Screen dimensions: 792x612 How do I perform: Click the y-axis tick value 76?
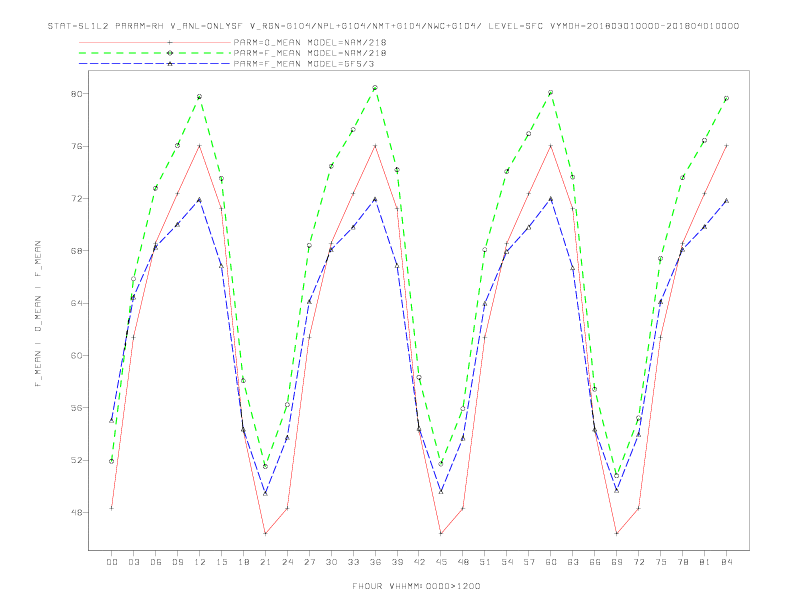(x=76, y=146)
